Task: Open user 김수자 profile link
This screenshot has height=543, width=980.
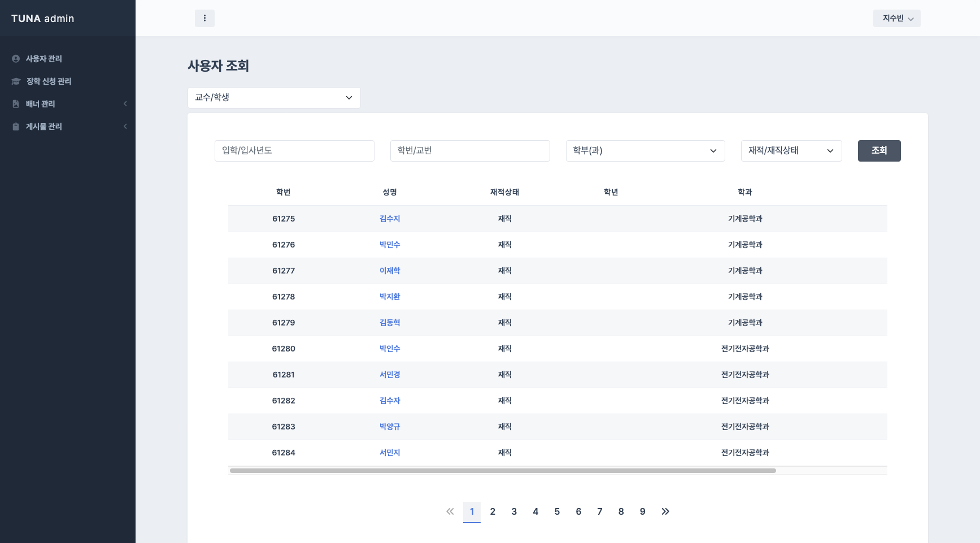Action: coord(390,401)
